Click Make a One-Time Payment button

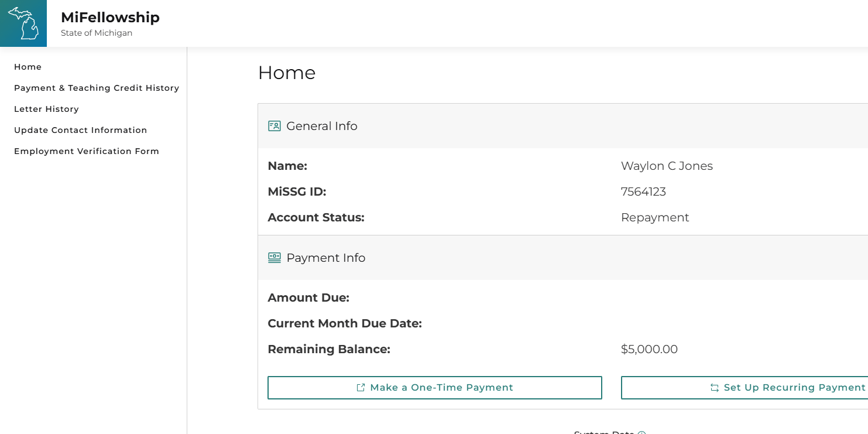click(435, 388)
